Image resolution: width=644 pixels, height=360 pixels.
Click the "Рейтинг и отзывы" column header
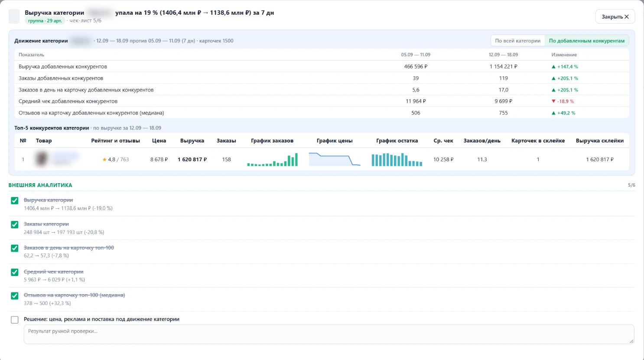[x=116, y=141]
